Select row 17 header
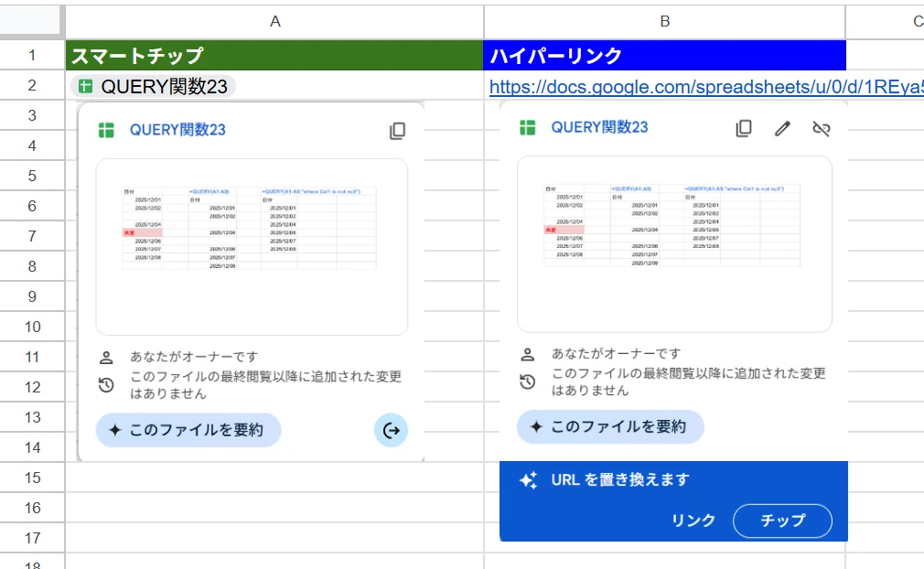This screenshot has height=569, width=924. tap(32, 538)
